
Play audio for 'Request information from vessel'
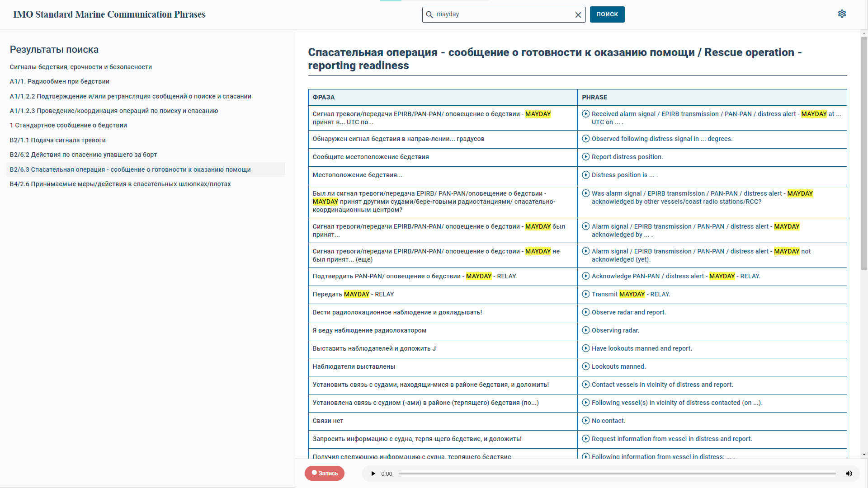pyautogui.click(x=586, y=439)
